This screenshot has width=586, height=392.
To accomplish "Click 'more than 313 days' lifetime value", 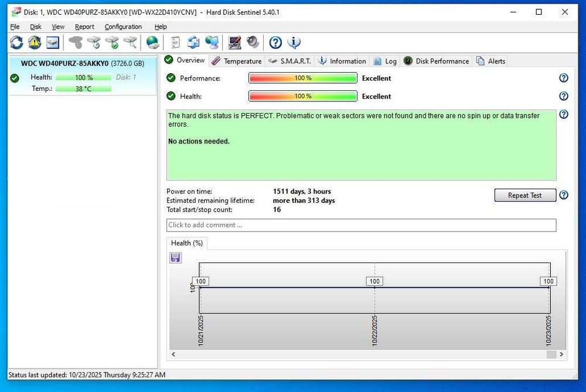I will point(304,200).
